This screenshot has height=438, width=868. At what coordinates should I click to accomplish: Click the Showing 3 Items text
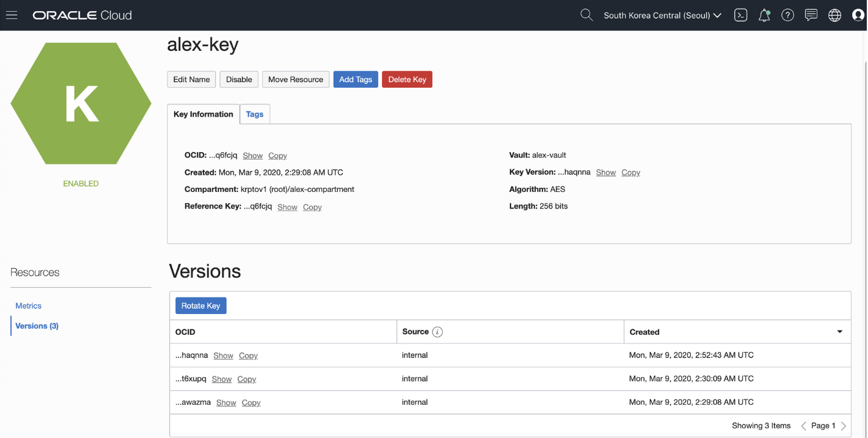761,426
